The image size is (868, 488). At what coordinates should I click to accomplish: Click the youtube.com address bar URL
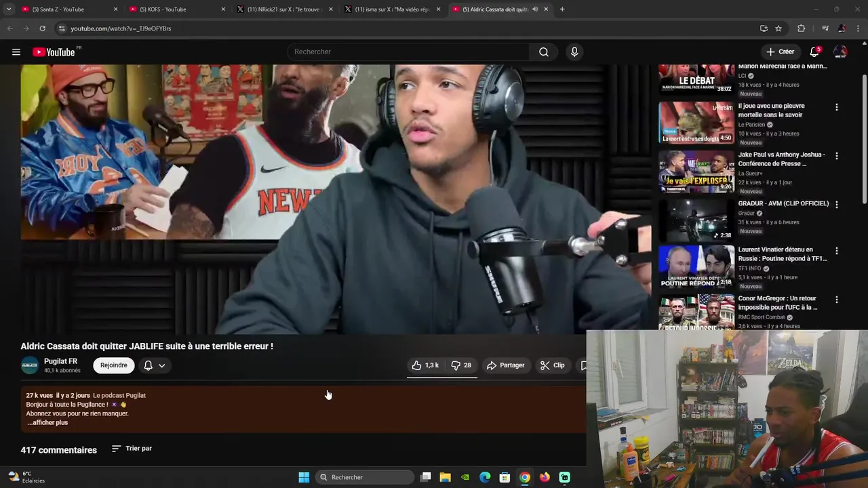(x=121, y=28)
